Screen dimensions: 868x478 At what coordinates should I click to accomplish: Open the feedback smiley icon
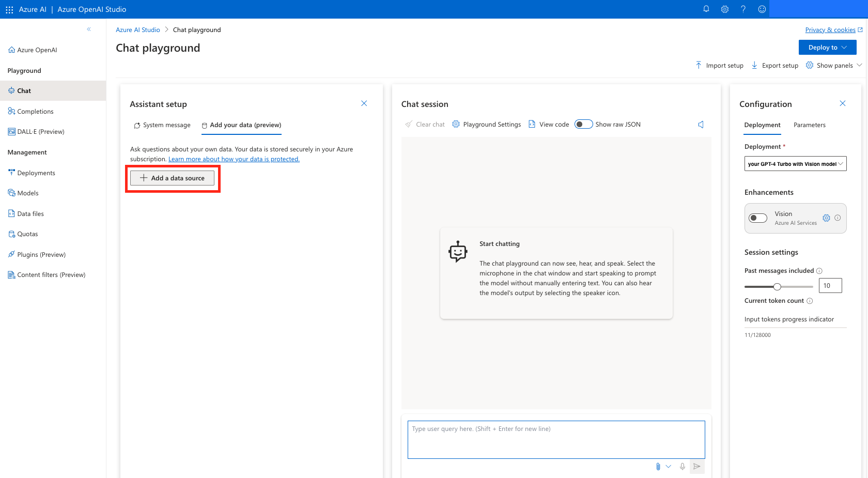click(762, 9)
